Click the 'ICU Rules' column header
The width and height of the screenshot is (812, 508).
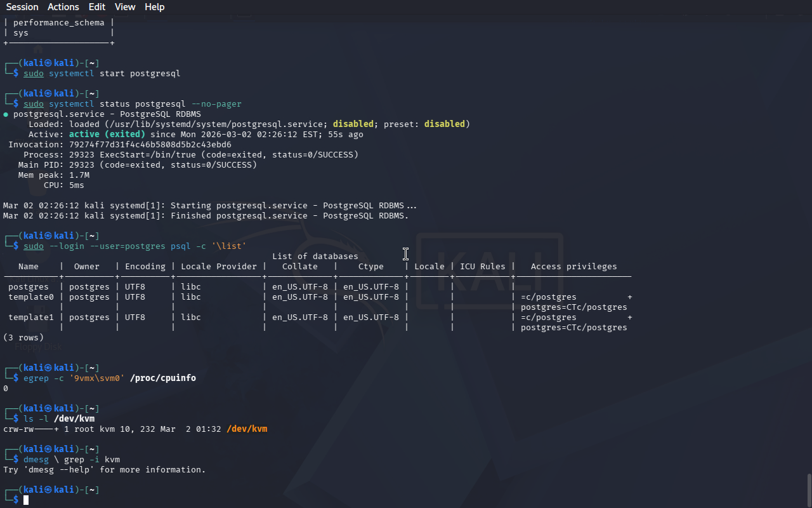(483, 267)
